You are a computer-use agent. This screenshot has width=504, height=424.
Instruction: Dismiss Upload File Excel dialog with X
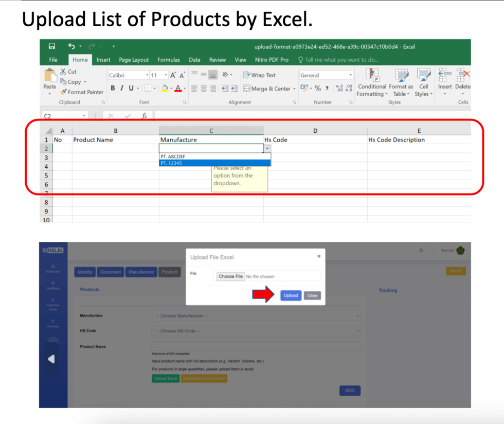(x=319, y=256)
